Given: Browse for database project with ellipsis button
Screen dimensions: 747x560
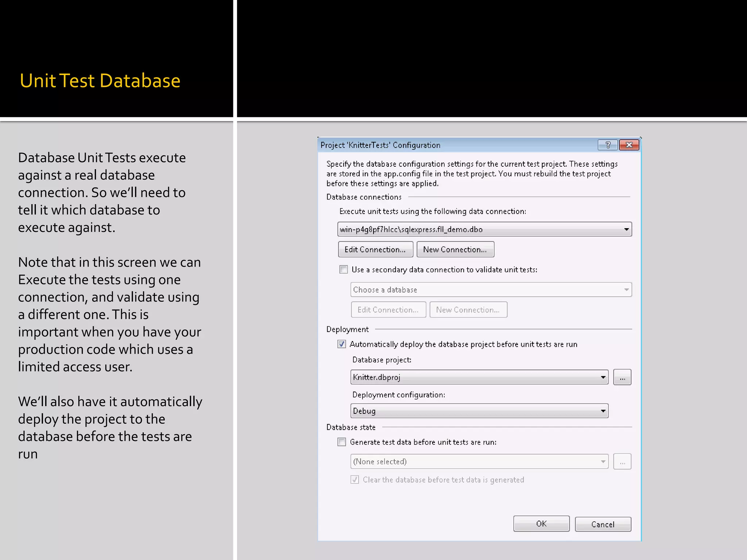Looking at the screenshot, I should 622,377.
